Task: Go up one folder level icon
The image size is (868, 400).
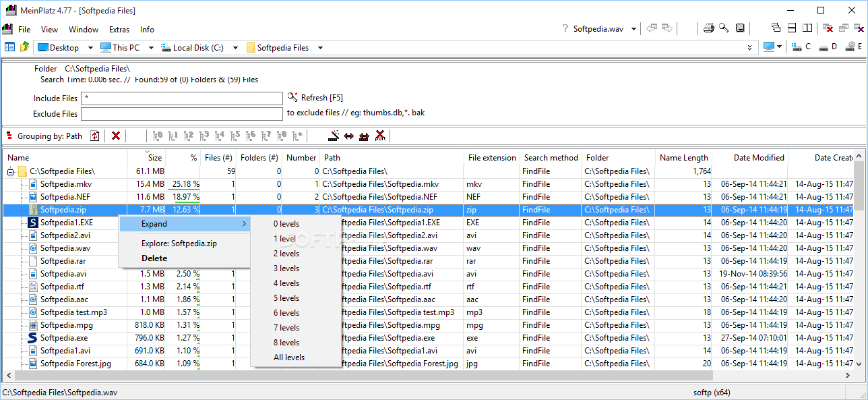Action: coord(25,47)
